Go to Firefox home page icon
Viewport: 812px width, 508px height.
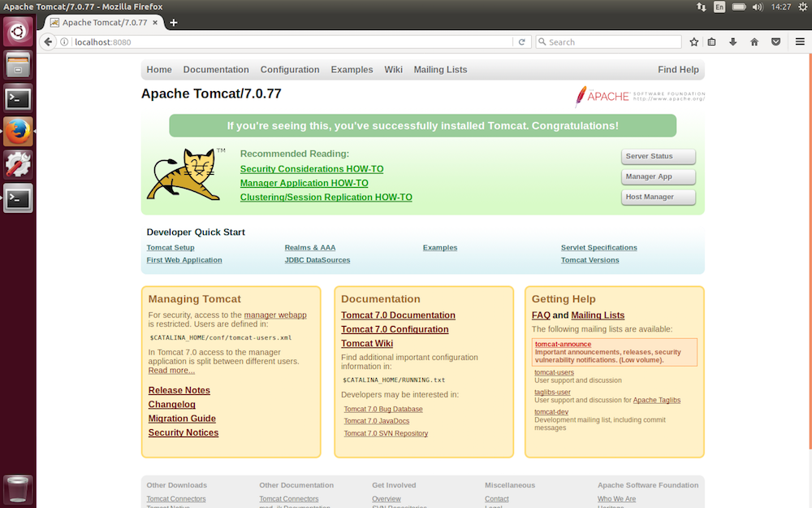[x=754, y=42]
